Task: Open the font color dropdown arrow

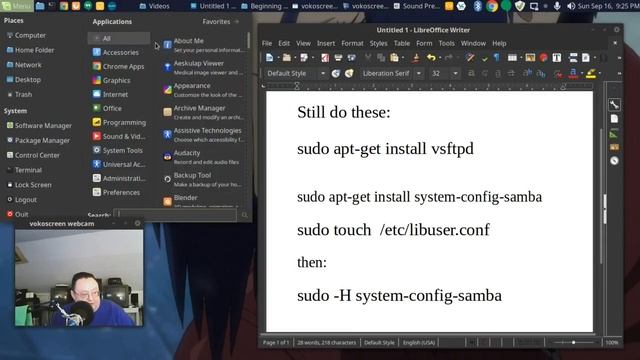Action: pos(582,74)
